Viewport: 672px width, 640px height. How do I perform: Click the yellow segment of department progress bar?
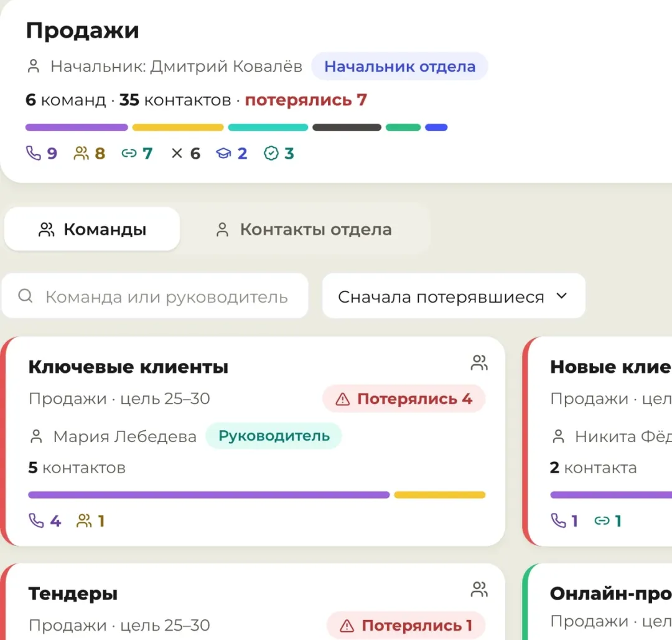pos(178,127)
